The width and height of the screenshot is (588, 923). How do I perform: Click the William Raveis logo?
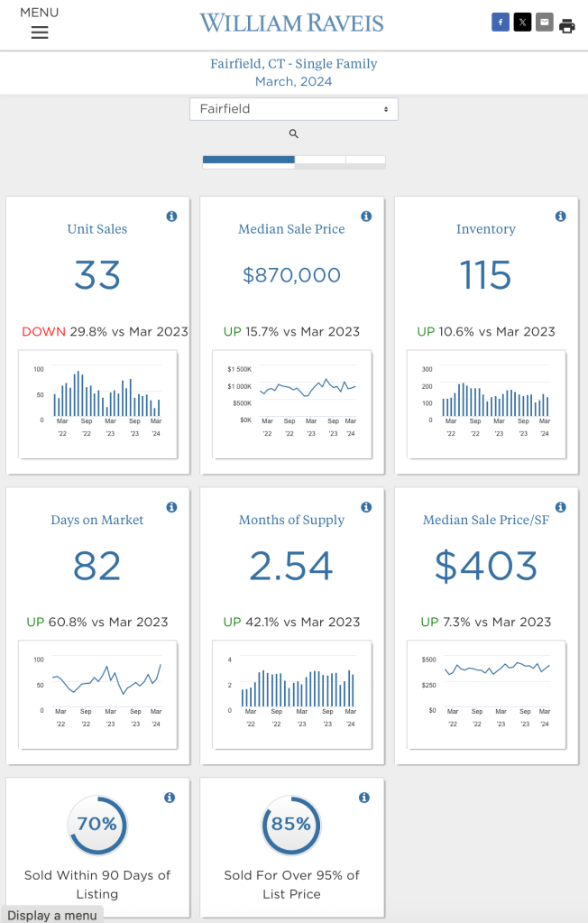coord(292,23)
